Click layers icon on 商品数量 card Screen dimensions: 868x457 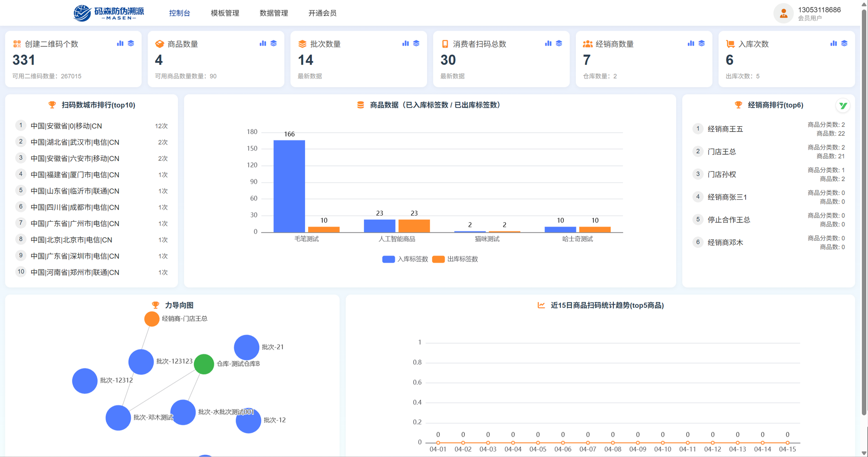(x=273, y=43)
